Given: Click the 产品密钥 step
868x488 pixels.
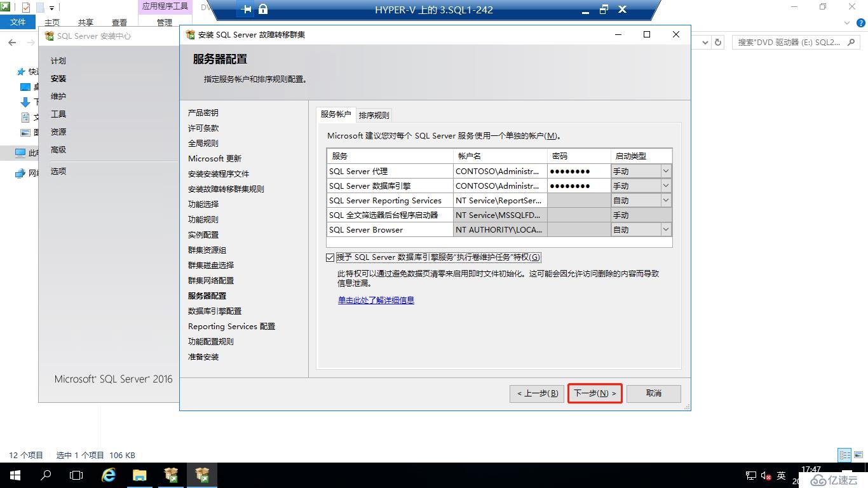Looking at the screenshot, I should [203, 113].
